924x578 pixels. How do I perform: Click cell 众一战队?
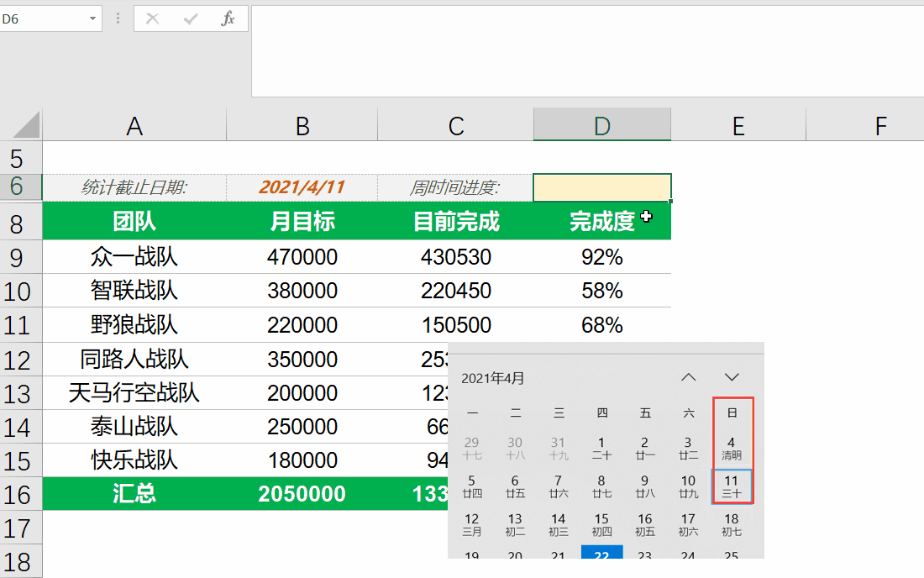(x=134, y=257)
